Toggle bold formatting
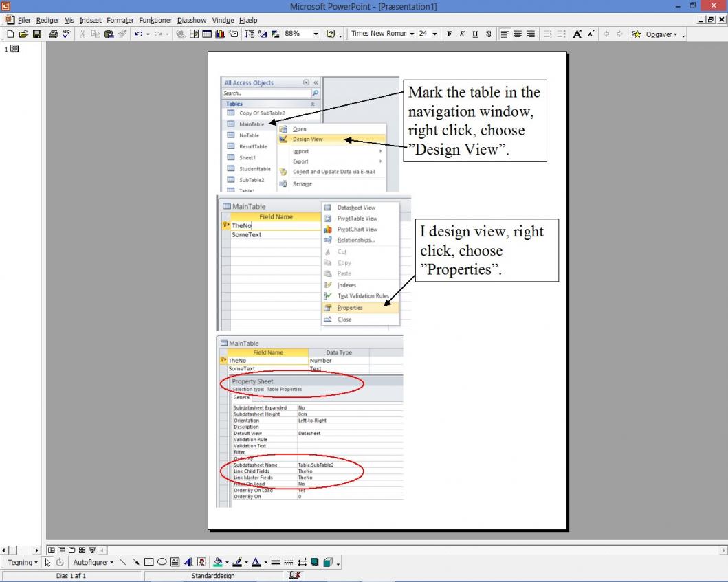Viewport: 728px width, 582px height. pyautogui.click(x=449, y=34)
